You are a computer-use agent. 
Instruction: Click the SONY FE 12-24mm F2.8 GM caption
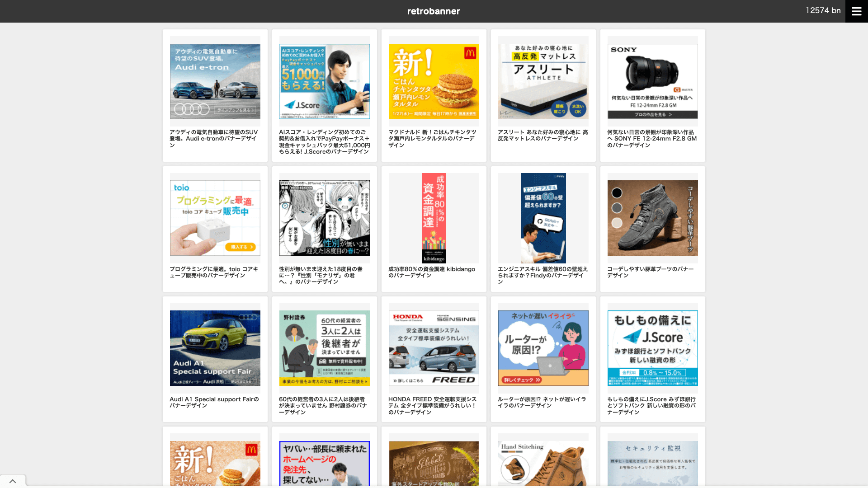[652, 139]
